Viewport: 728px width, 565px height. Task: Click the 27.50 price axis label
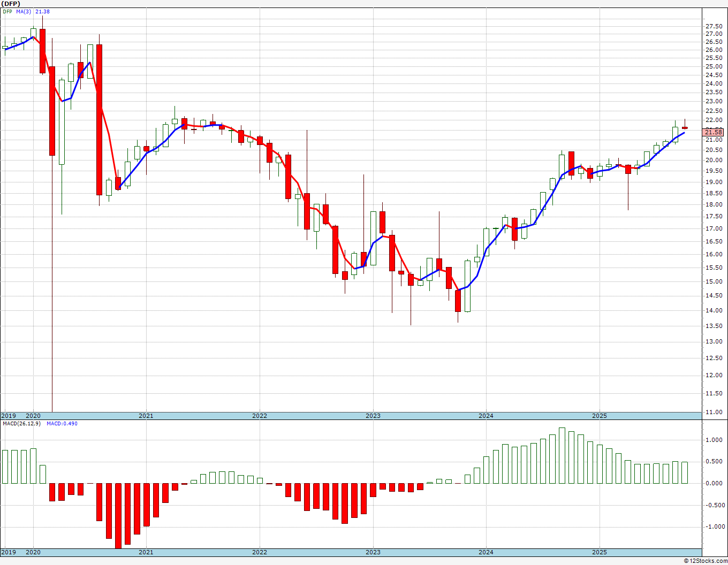point(714,26)
